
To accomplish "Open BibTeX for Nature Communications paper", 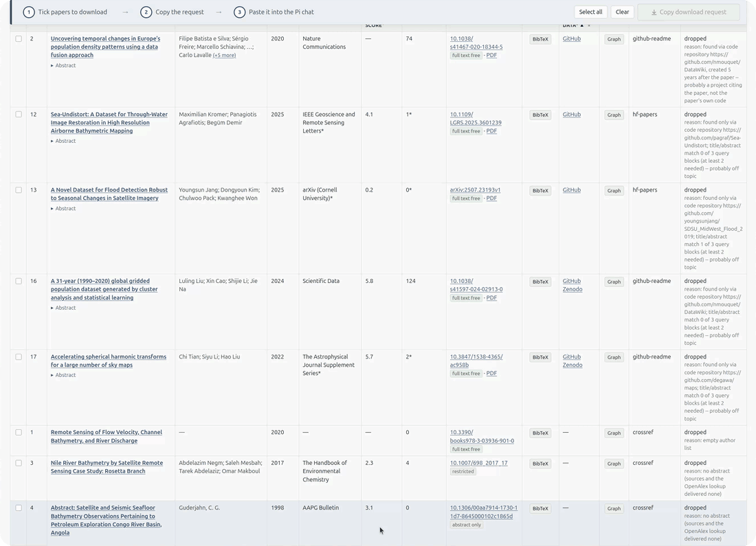I will 540,39.
